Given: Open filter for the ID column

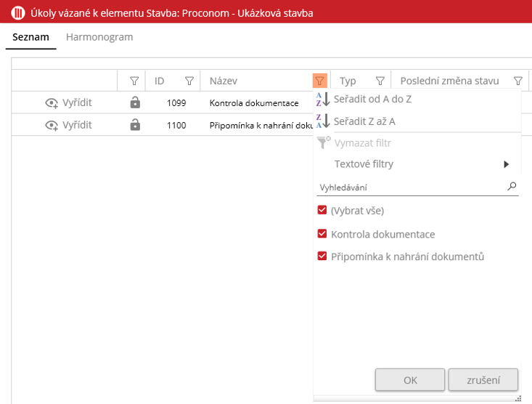Looking at the screenshot, I should [189, 81].
